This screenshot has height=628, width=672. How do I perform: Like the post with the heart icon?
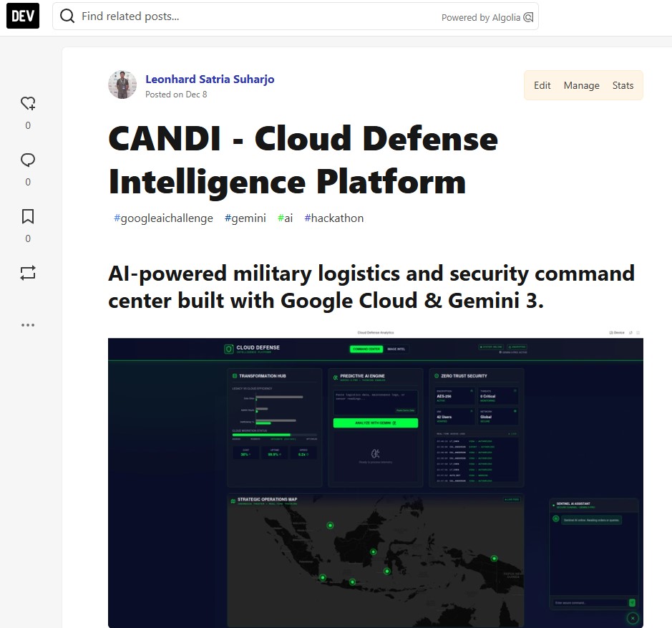point(28,104)
